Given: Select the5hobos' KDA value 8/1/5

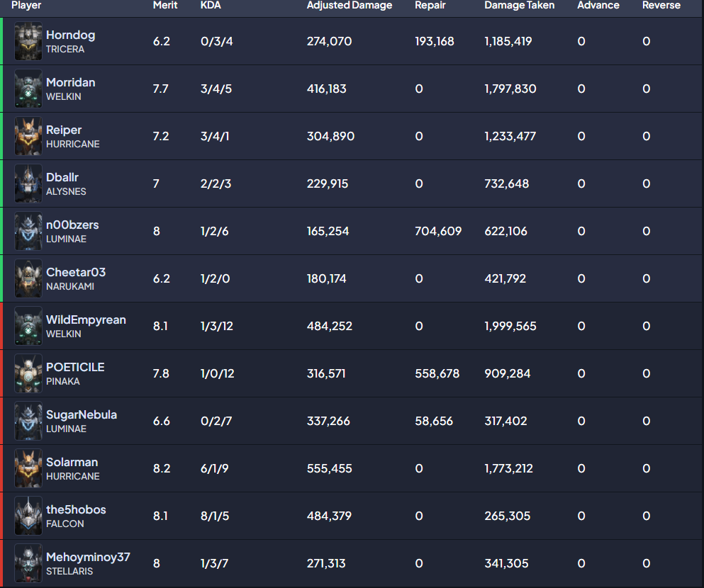Looking at the screenshot, I should tap(215, 516).
